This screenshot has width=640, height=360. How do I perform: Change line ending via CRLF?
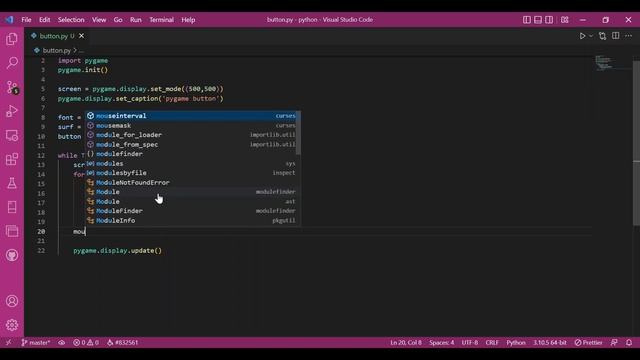(492, 342)
